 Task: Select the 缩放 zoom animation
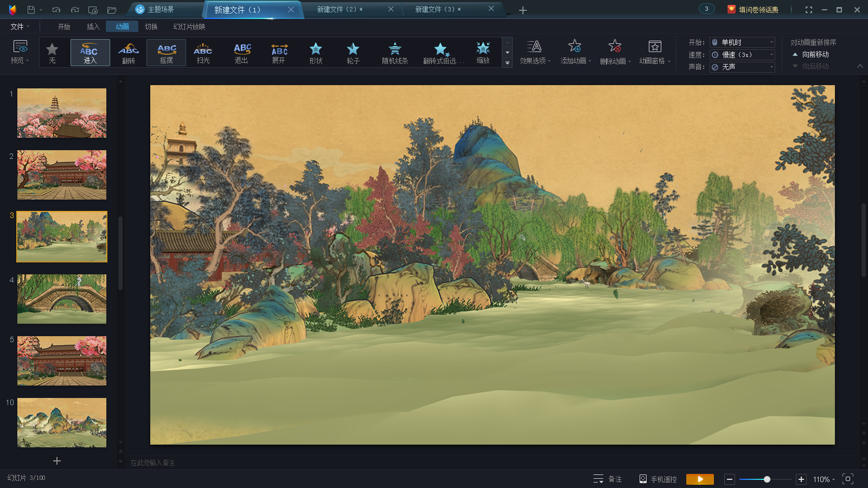(x=483, y=53)
